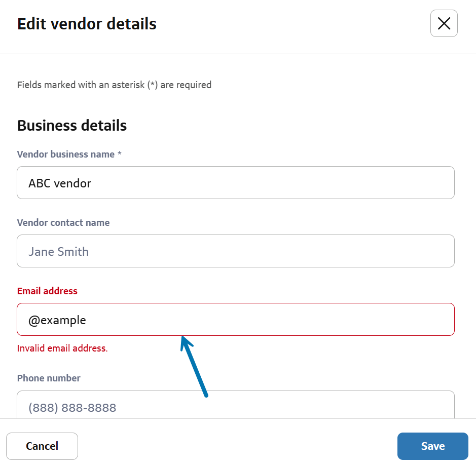The height and width of the screenshot is (467, 476).
Task: Cancel editing vendor details
Action: pos(42,446)
